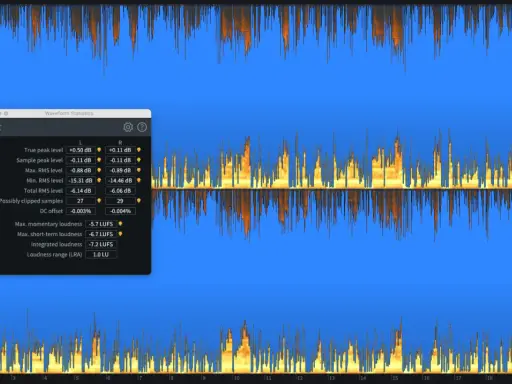This screenshot has width=512, height=384.
Task: Select the -0.88 dB Max. RMS value
Action: 81,170
